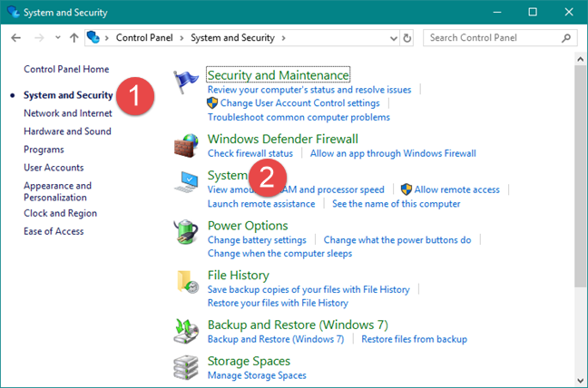The height and width of the screenshot is (388, 588).
Task: Troubleshoot common computer problems
Action: (x=299, y=117)
